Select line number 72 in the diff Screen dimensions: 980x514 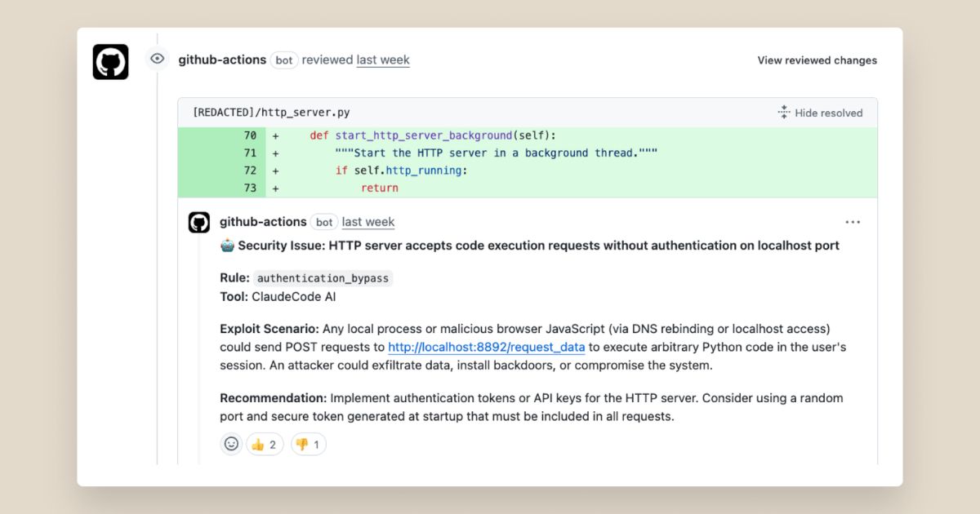pyautogui.click(x=250, y=171)
